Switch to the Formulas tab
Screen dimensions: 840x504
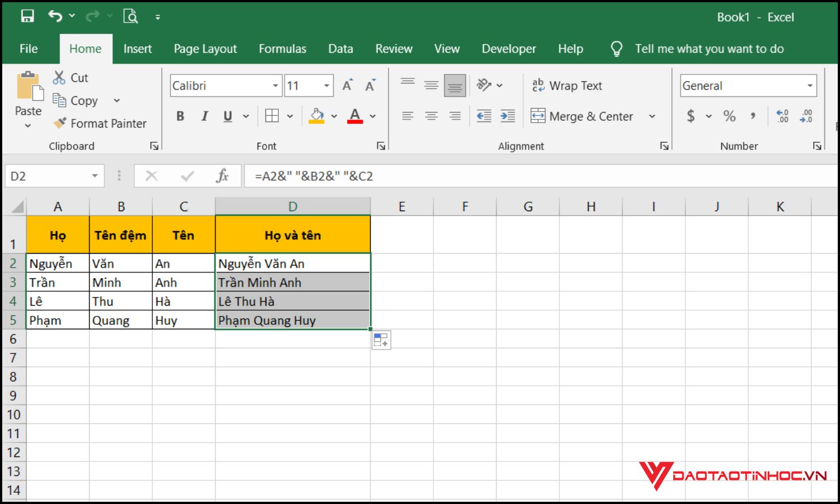pos(282,49)
